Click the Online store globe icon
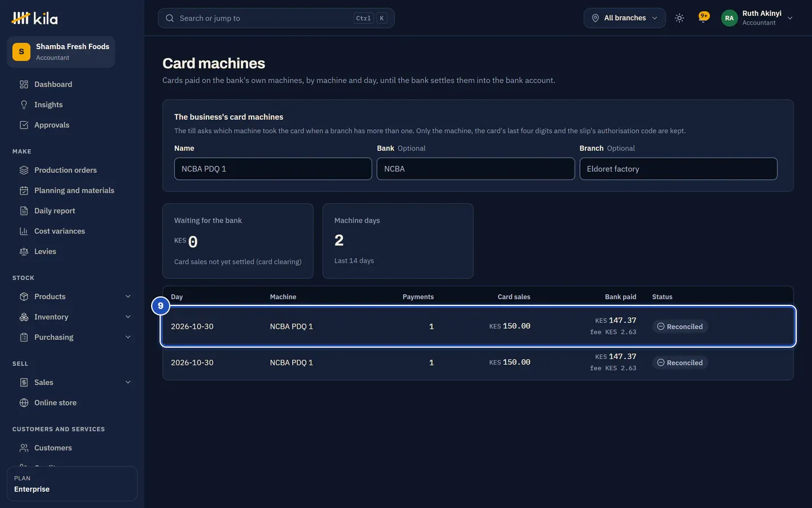Screen dimensions: 812x508 [x=24, y=402]
